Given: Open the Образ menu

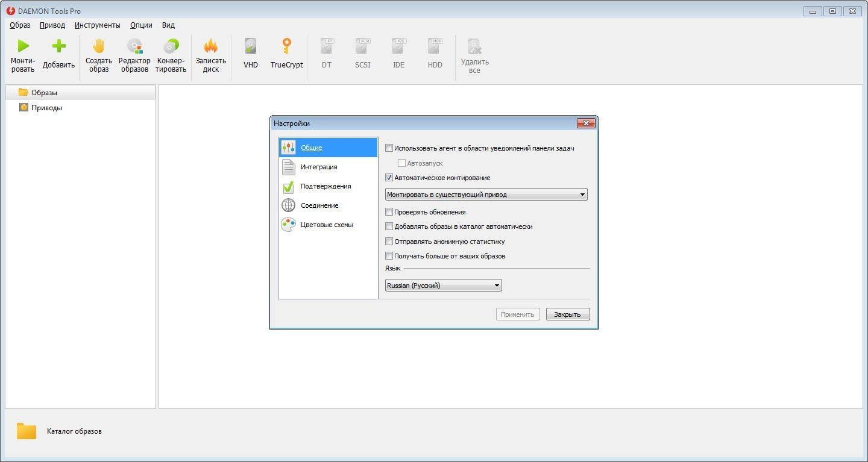Looking at the screenshot, I should click(20, 25).
